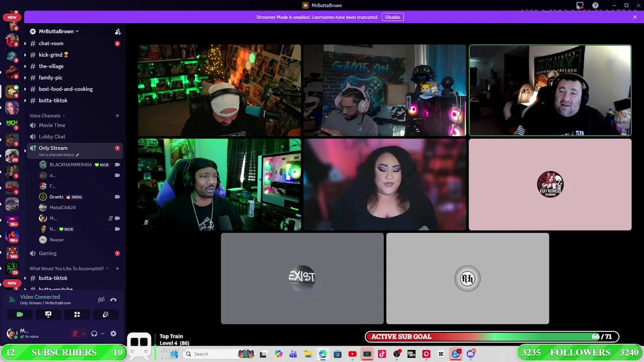Select the RH avatar video tile

(x=467, y=279)
